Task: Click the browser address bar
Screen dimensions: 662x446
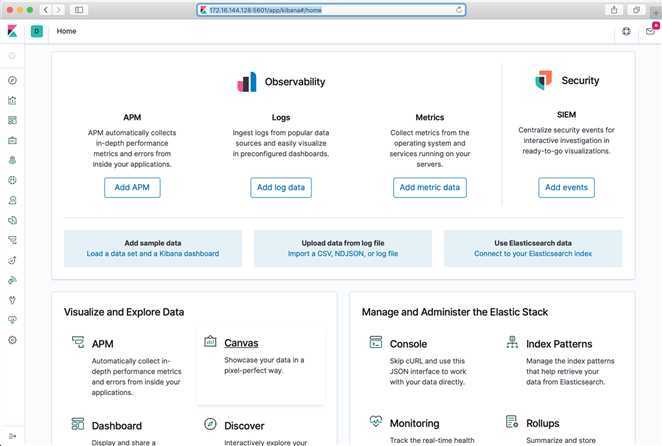Action: [x=331, y=10]
